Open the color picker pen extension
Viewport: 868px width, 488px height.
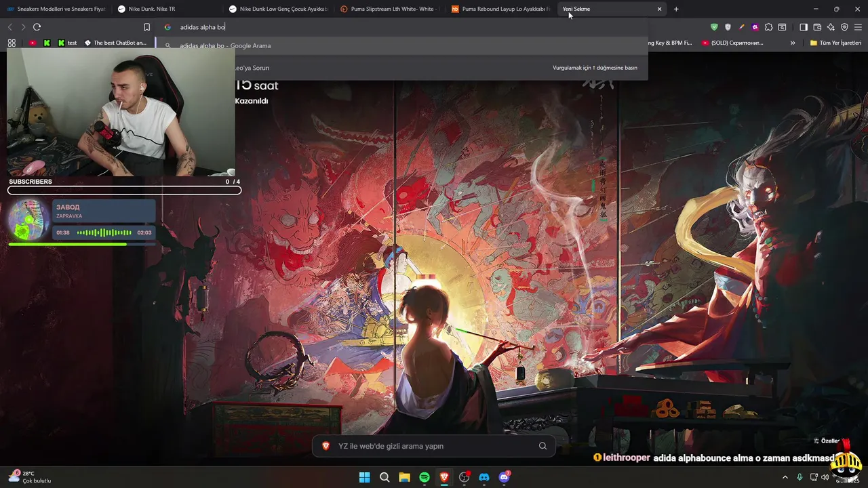[741, 27]
